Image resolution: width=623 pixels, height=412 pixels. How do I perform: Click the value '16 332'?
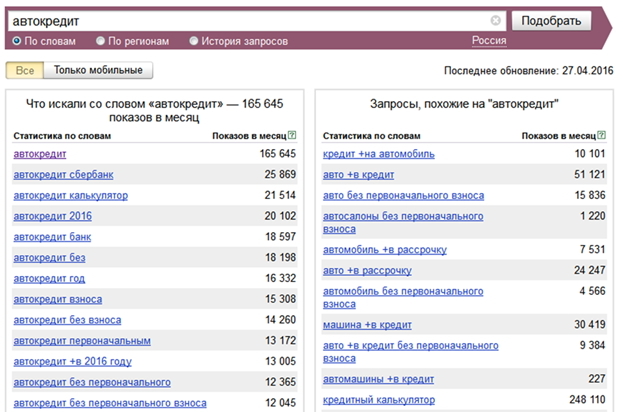(281, 278)
